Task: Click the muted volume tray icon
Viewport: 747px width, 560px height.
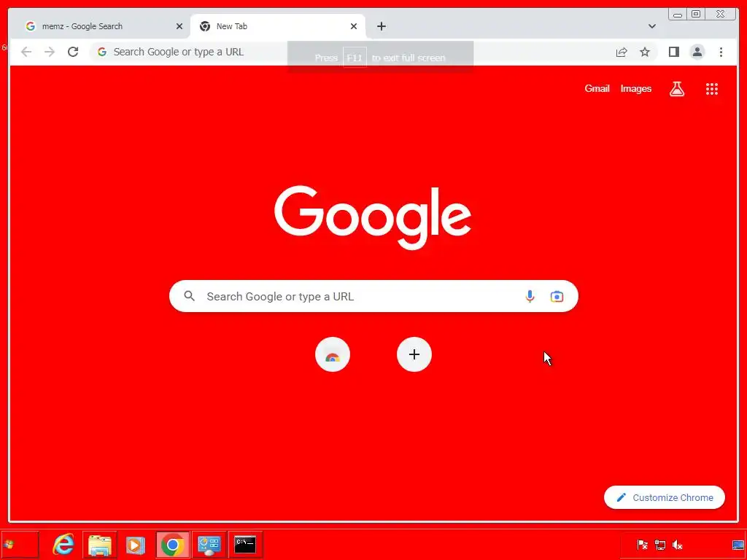Action: pyautogui.click(x=677, y=544)
